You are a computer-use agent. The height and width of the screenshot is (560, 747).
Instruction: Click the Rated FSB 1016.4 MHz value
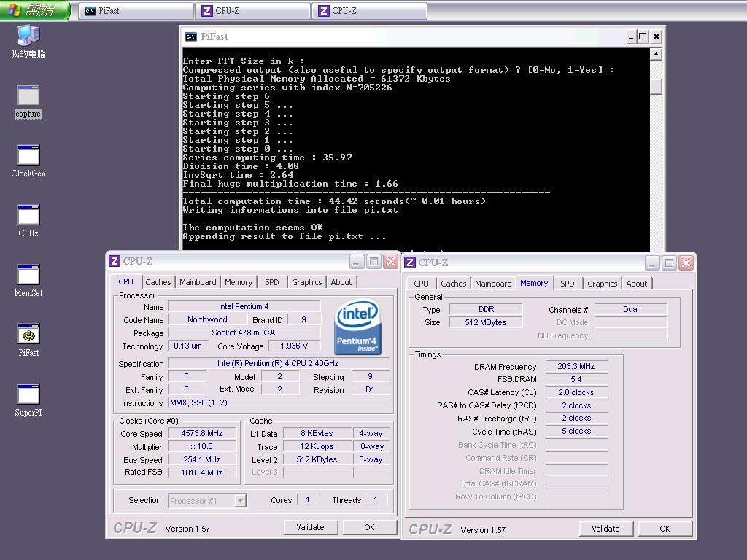coord(202,472)
